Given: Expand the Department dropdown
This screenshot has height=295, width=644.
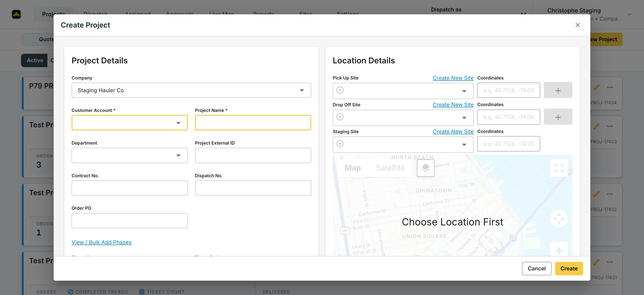Looking at the screenshot, I should 129,155.
